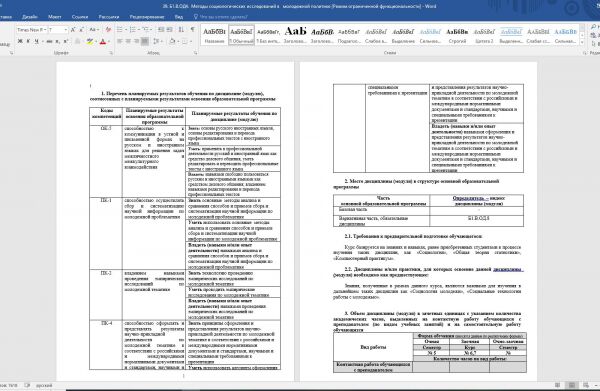Screen dimensions: 600x391
Task: Open the Рассылки ribbon tab
Action: [109, 17]
